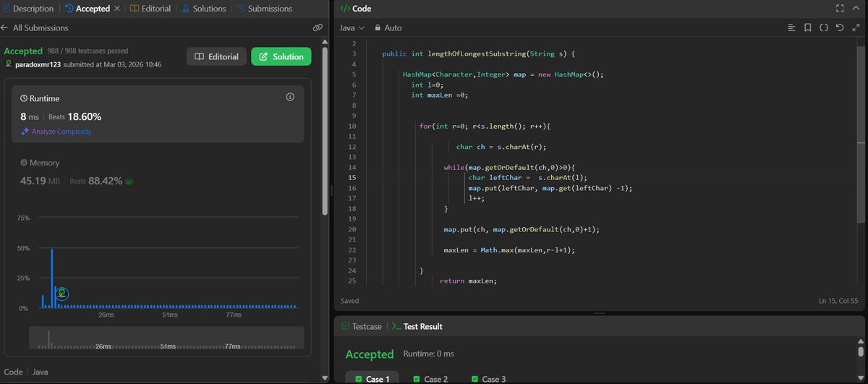
Task: Click the Memory card icon
Action: tap(24, 163)
